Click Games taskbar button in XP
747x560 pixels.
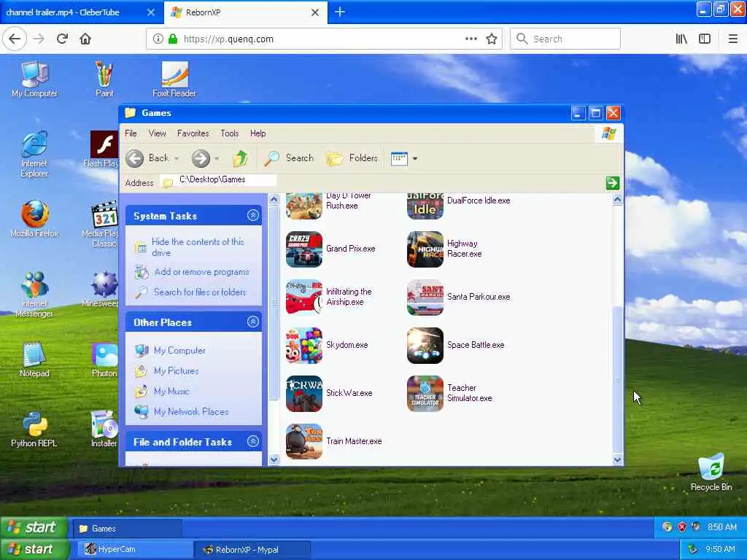[x=127, y=529]
